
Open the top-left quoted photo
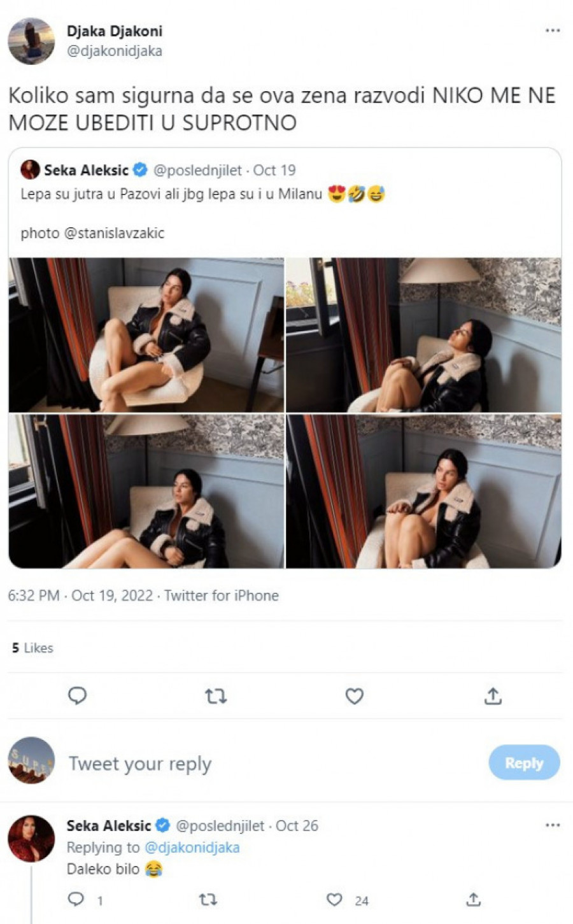[x=146, y=335]
